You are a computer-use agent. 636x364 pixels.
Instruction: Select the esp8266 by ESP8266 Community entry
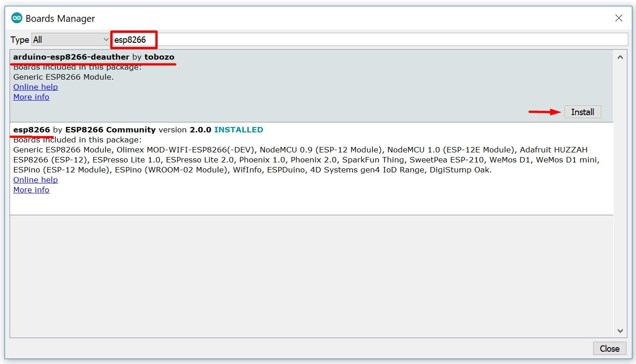[31, 130]
